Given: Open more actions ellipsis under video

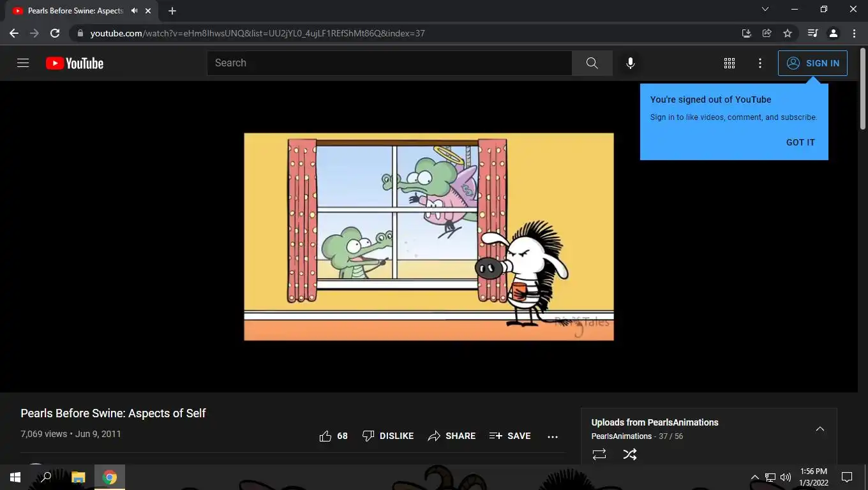Looking at the screenshot, I should pyautogui.click(x=553, y=436).
